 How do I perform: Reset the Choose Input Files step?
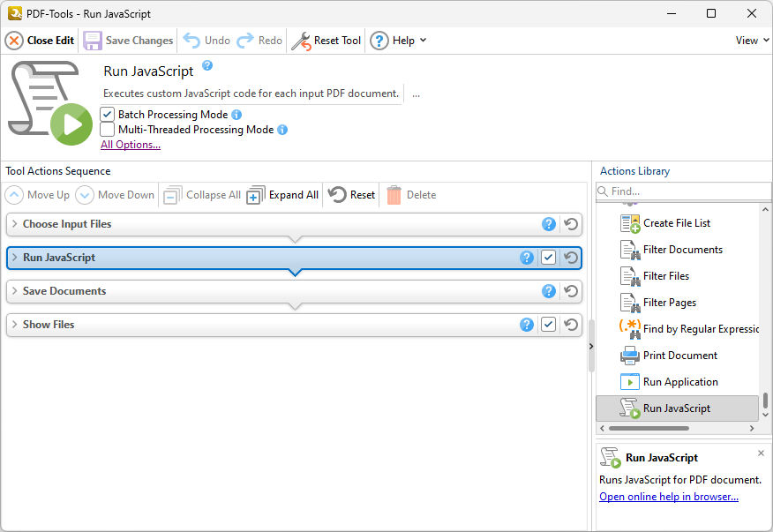pos(571,224)
